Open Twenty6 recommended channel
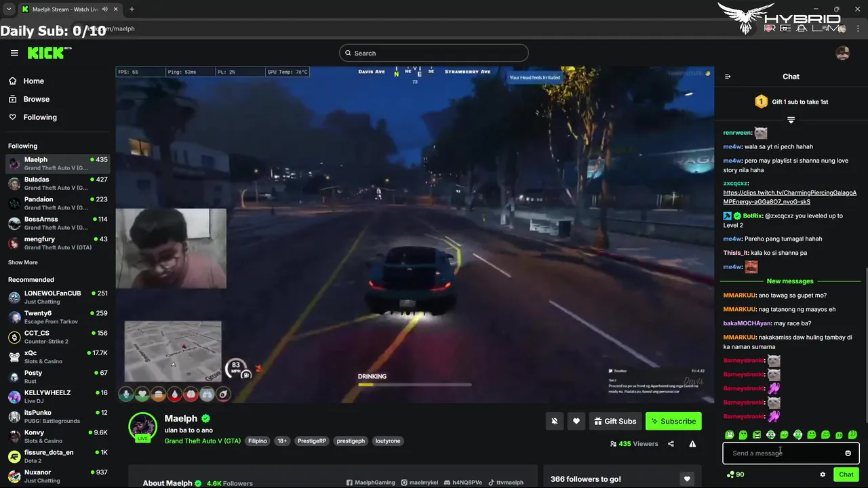Viewport: 868px width, 488px height. click(x=58, y=317)
